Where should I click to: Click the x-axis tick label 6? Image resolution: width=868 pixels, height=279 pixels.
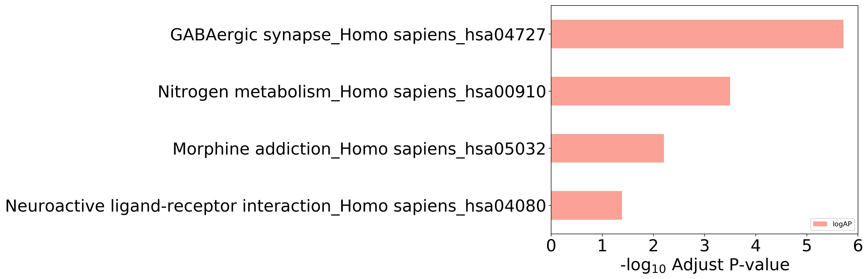pyautogui.click(x=858, y=246)
